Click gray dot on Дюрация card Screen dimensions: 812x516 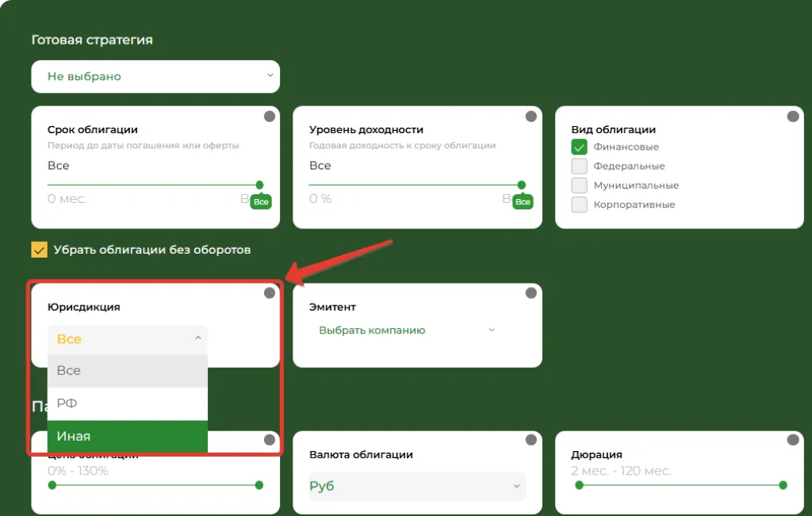pyautogui.click(x=793, y=440)
